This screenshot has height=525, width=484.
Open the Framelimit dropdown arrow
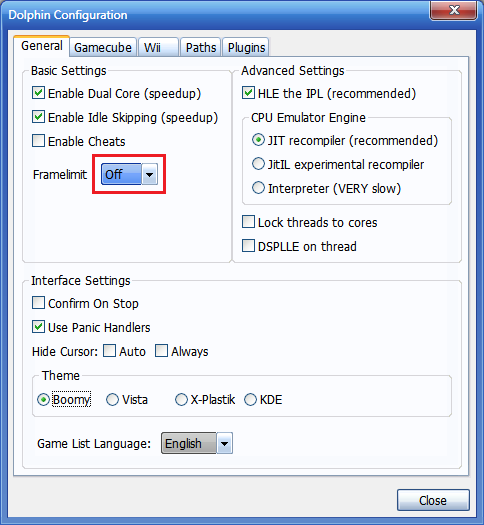[150, 174]
